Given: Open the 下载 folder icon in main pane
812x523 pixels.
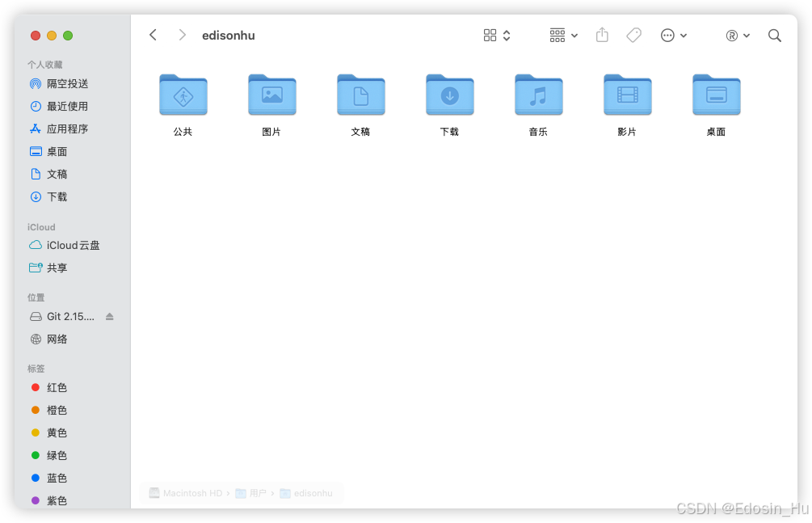Looking at the screenshot, I should tap(449, 95).
